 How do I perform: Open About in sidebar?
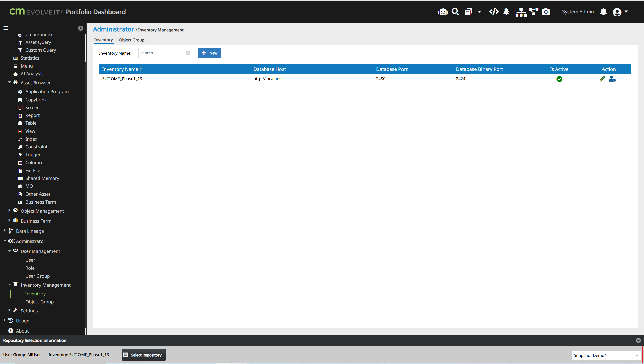(22, 331)
